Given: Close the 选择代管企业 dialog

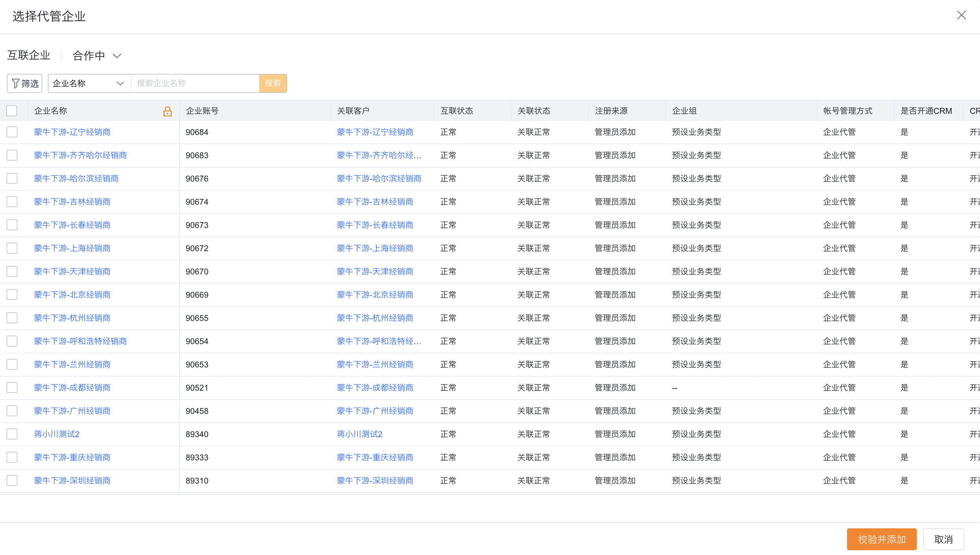Looking at the screenshot, I should [961, 15].
